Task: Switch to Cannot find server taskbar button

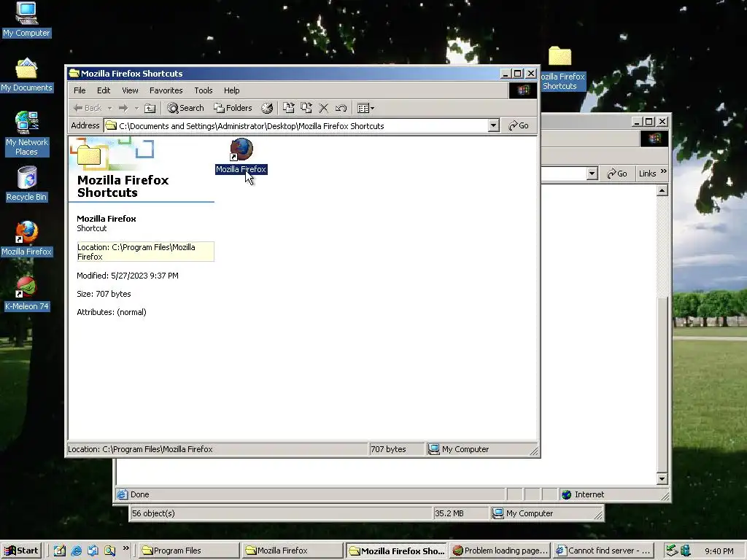Action: [x=603, y=551]
